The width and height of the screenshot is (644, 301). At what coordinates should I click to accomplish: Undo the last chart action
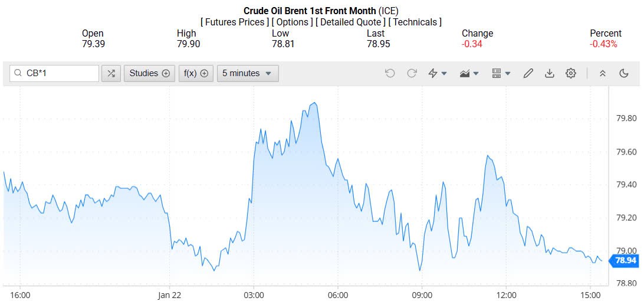click(x=390, y=73)
